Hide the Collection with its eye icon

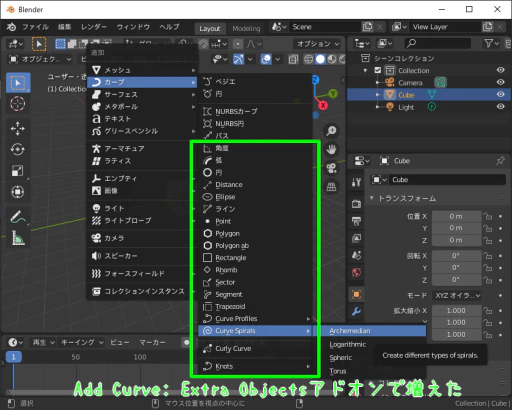click(501, 70)
